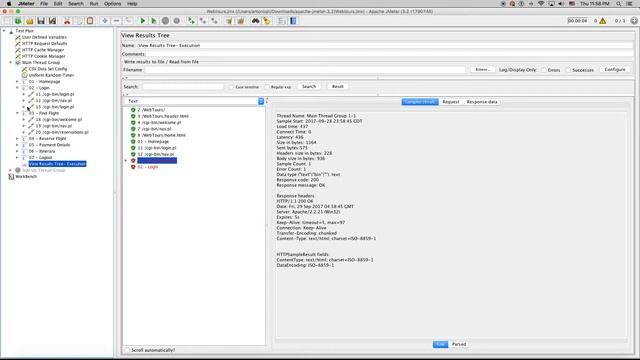Expand the 07 - Logout node

click(x=17, y=158)
